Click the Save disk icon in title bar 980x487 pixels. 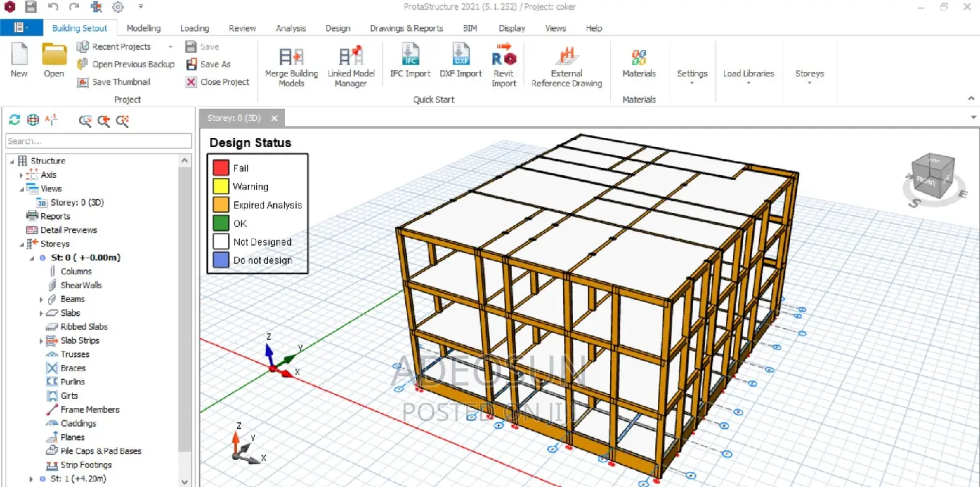(x=31, y=7)
